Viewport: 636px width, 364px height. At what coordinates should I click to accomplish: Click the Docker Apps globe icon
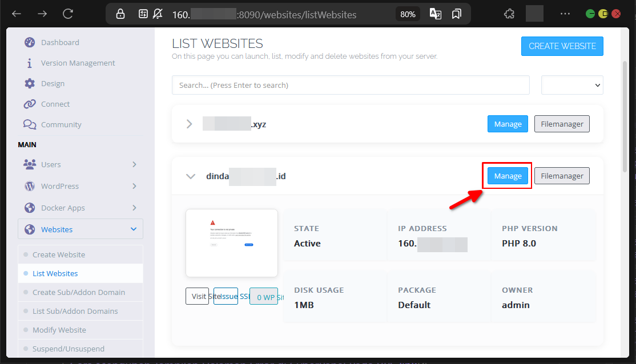(x=30, y=208)
